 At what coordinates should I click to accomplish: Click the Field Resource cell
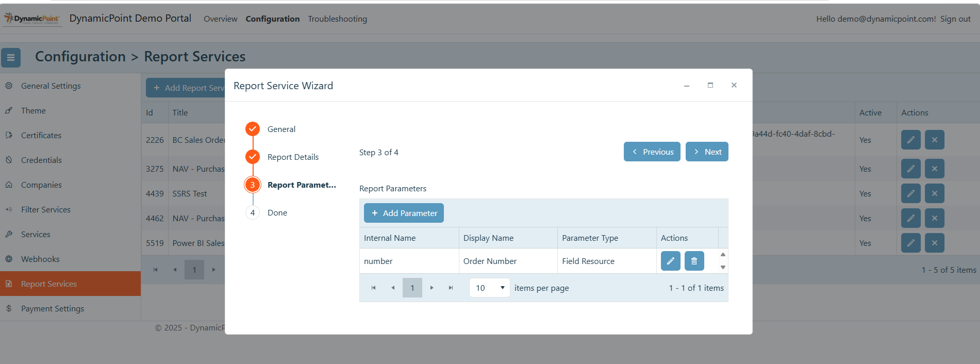(607, 261)
